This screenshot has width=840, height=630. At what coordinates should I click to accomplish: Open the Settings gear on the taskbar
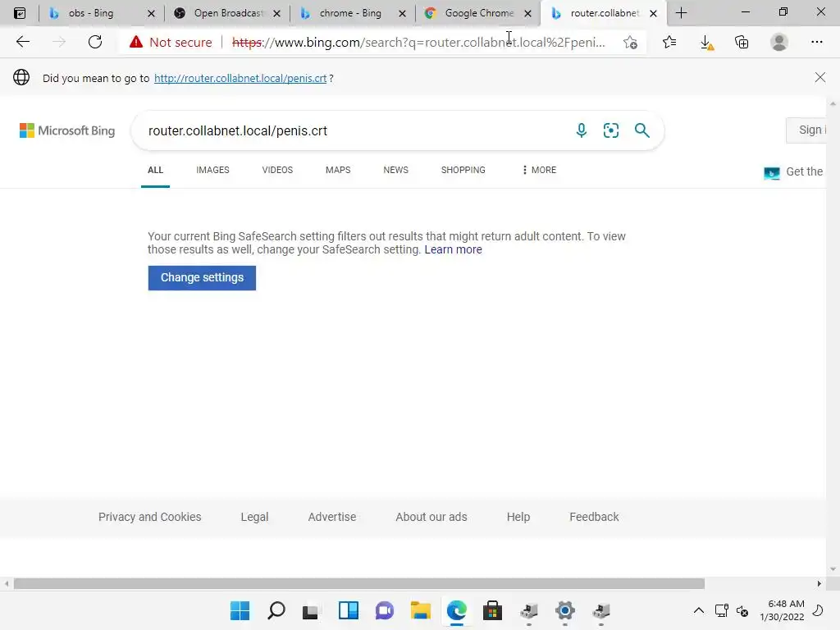point(564,610)
